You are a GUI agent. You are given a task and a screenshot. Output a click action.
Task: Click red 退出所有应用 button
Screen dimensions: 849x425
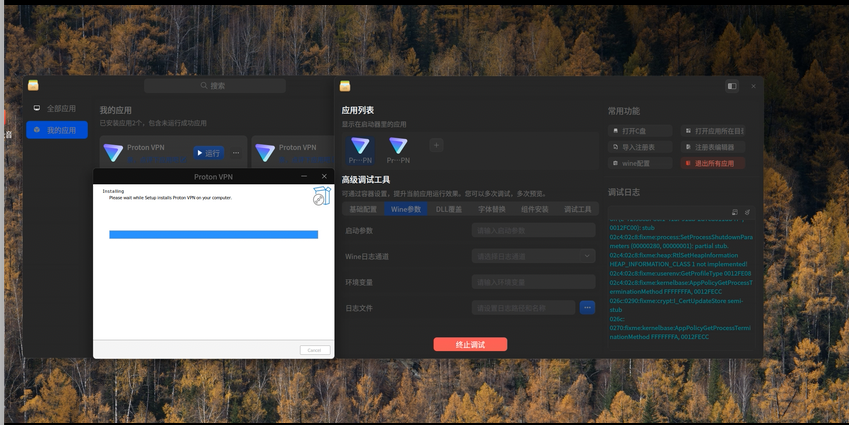(713, 163)
